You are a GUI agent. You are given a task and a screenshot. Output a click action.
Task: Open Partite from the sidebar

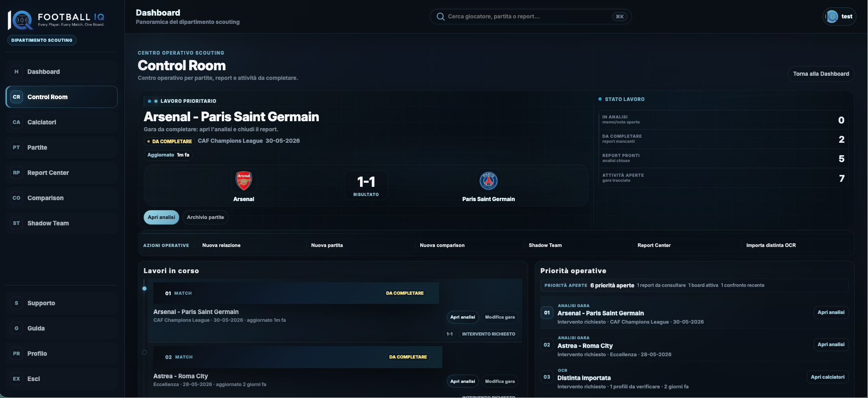[x=62, y=147]
